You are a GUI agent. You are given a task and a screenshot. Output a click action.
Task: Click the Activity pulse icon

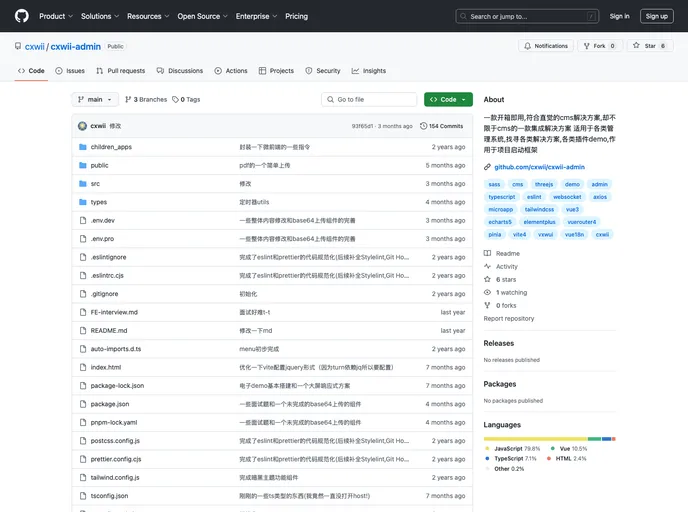(487, 267)
